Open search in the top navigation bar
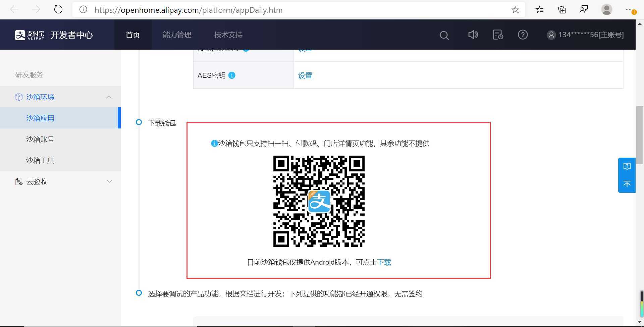Screen dimensions: 644x327 coord(444,35)
